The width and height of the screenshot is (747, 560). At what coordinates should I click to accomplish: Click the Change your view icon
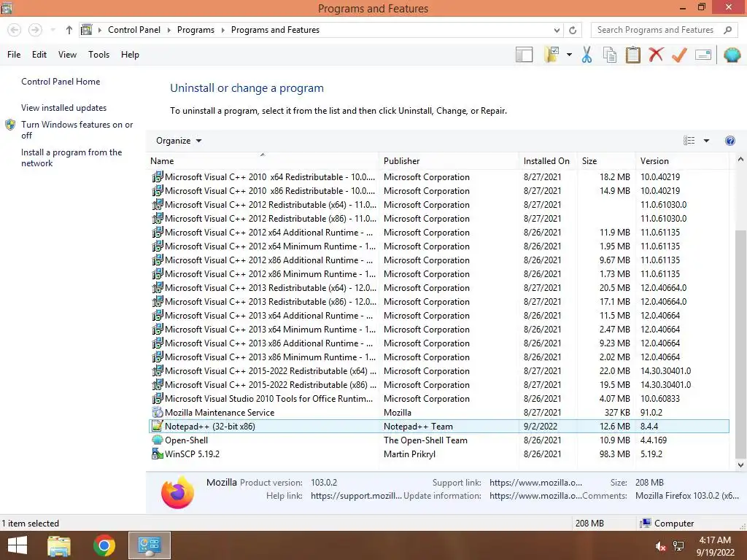[x=689, y=141]
